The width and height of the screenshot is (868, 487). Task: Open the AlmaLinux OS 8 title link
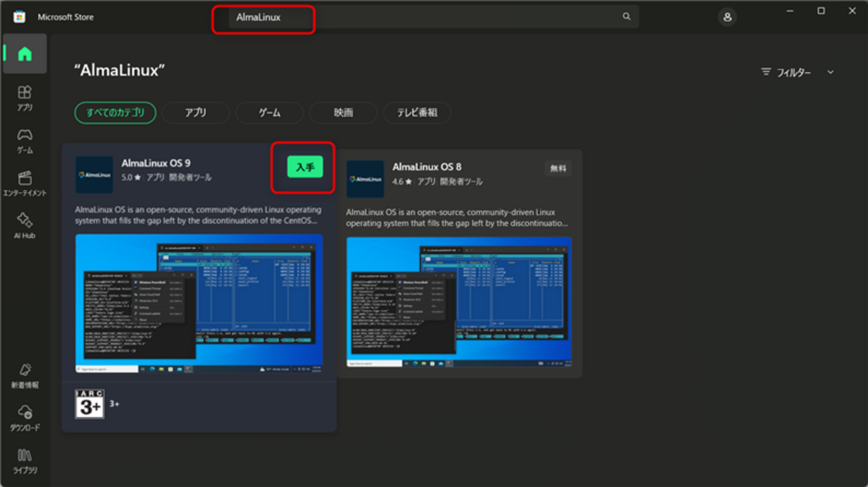[x=427, y=167]
